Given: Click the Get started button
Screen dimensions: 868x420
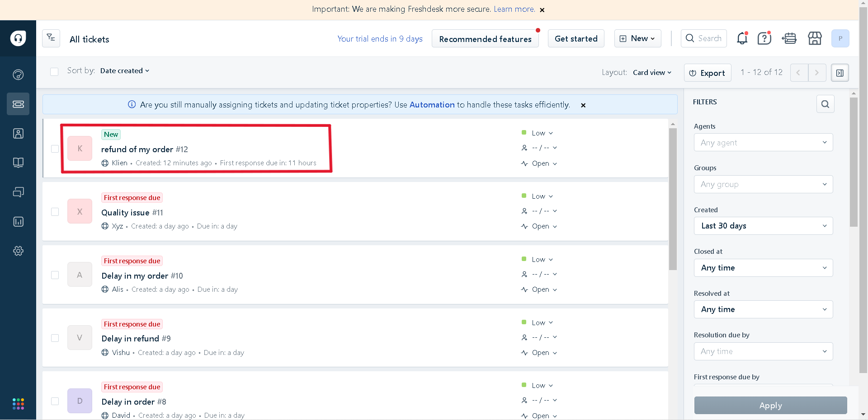Looking at the screenshot, I should pos(576,38).
